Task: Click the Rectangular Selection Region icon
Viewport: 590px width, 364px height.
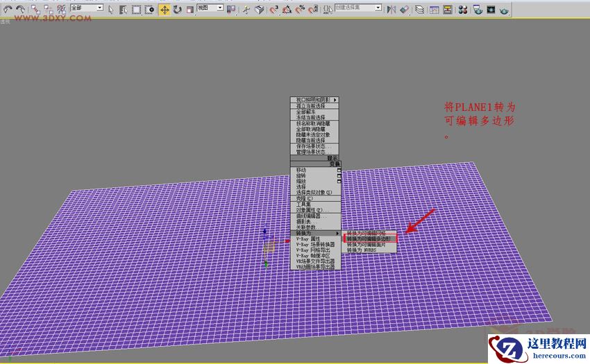Action: pos(136,10)
